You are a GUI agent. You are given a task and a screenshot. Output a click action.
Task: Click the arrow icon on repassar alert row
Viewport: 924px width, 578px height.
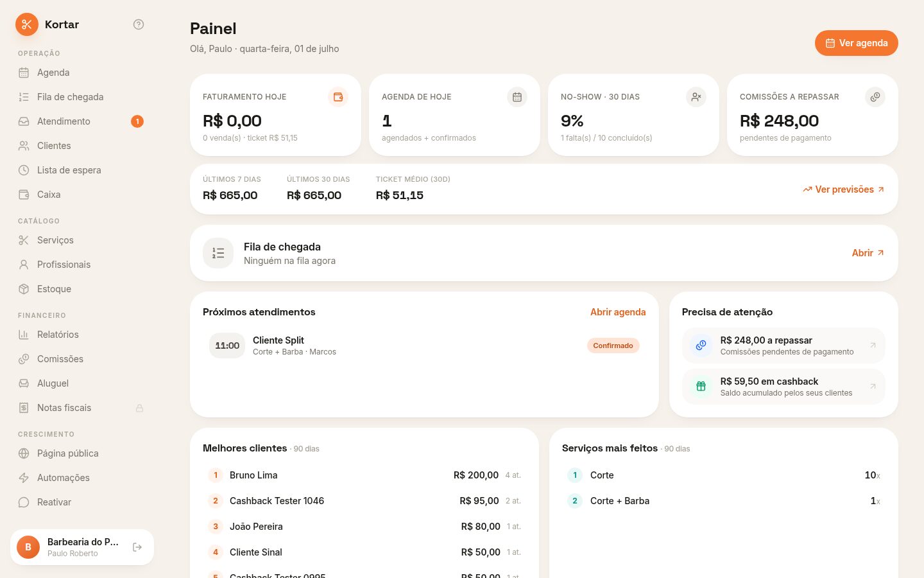(x=873, y=346)
